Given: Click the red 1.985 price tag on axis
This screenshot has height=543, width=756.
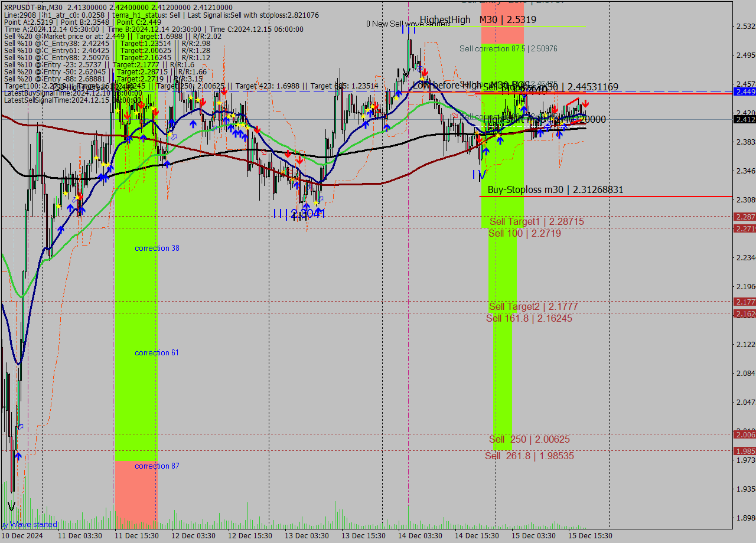Looking at the screenshot, I should [744, 451].
